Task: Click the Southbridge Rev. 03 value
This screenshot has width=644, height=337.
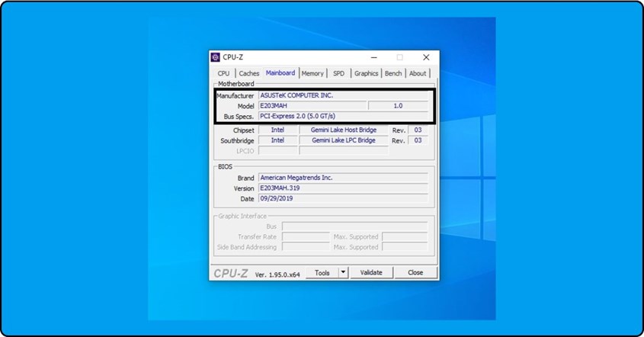Action: 418,140
